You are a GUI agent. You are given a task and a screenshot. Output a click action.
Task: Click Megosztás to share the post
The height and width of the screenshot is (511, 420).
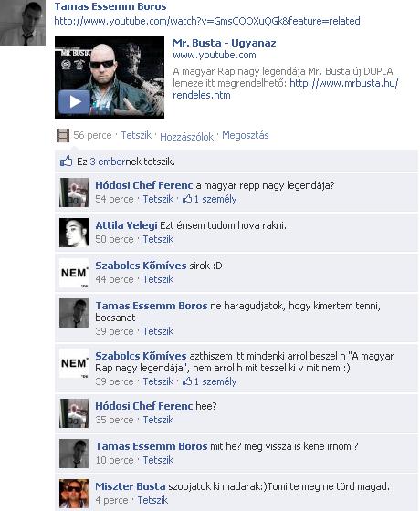(246, 135)
